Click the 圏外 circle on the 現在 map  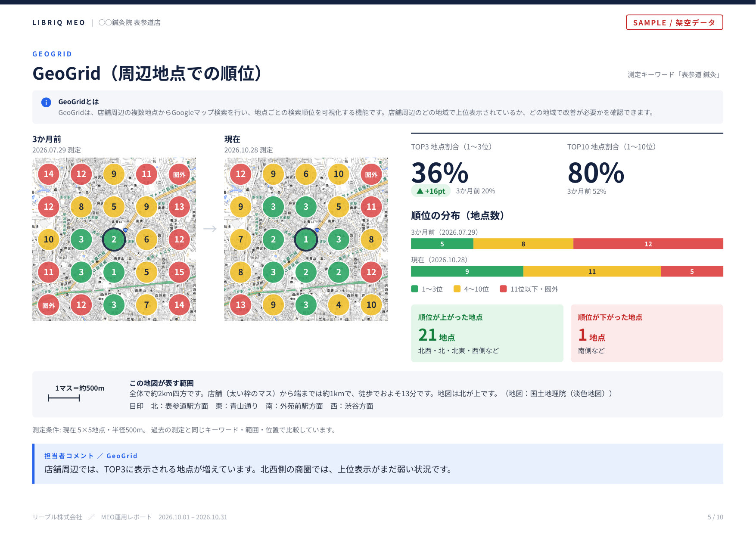[371, 174]
